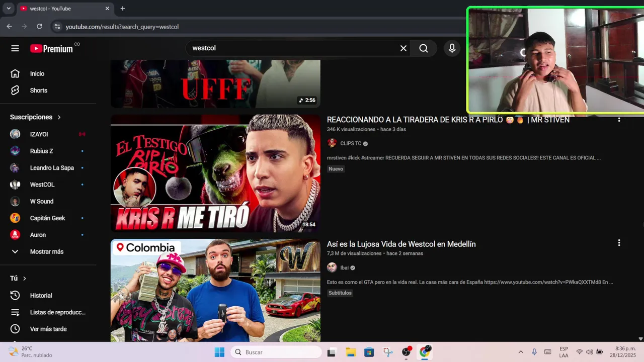Click the page scrollbar down arrow
This screenshot has height=362, width=644.
coord(640,339)
